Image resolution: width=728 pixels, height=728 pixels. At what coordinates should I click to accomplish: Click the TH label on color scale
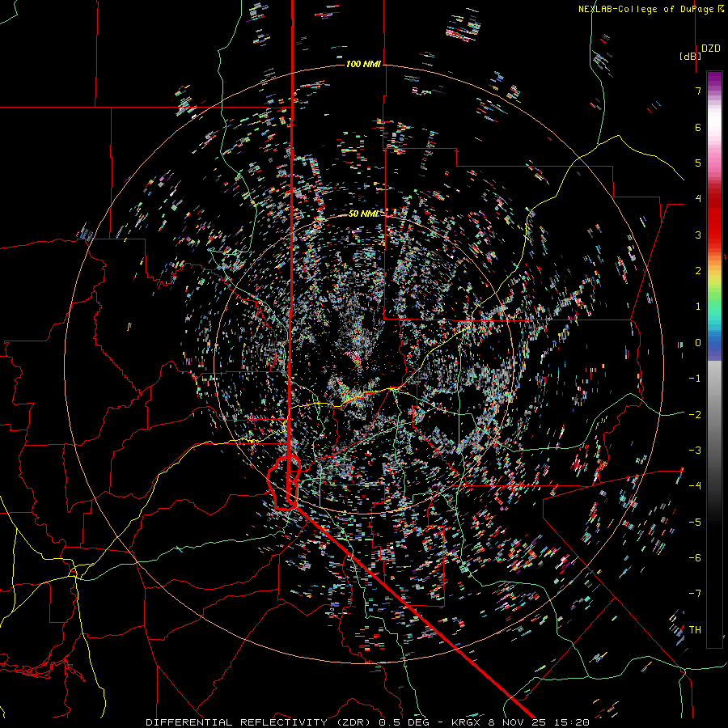695,630
